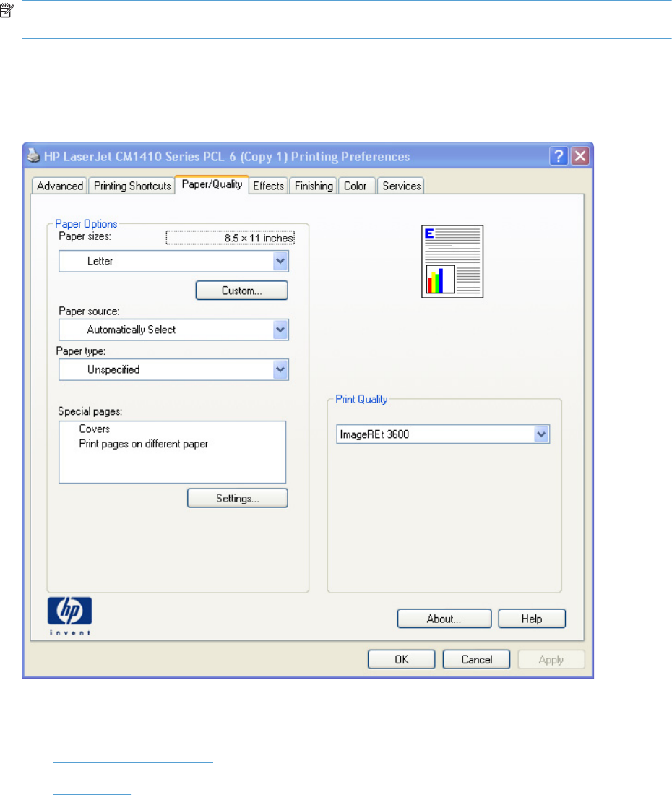Open the Services tab
Screen dimensions: 672x795
(x=401, y=186)
